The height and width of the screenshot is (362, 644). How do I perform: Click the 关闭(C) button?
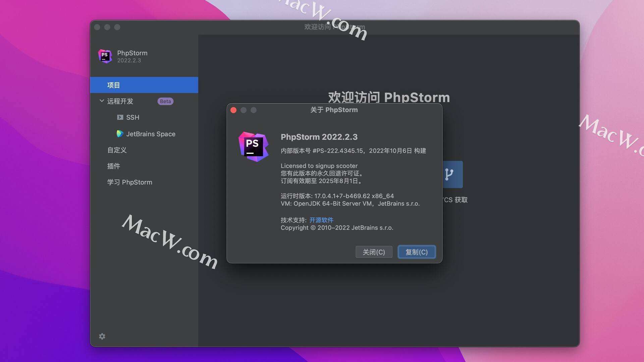click(x=374, y=252)
